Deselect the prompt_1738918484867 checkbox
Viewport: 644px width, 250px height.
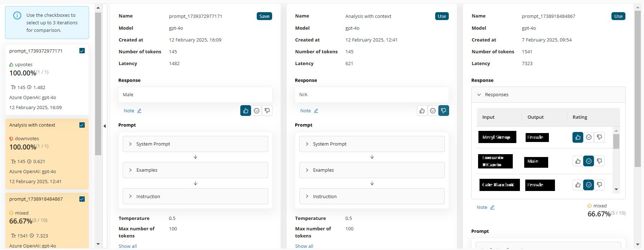click(82, 199)
